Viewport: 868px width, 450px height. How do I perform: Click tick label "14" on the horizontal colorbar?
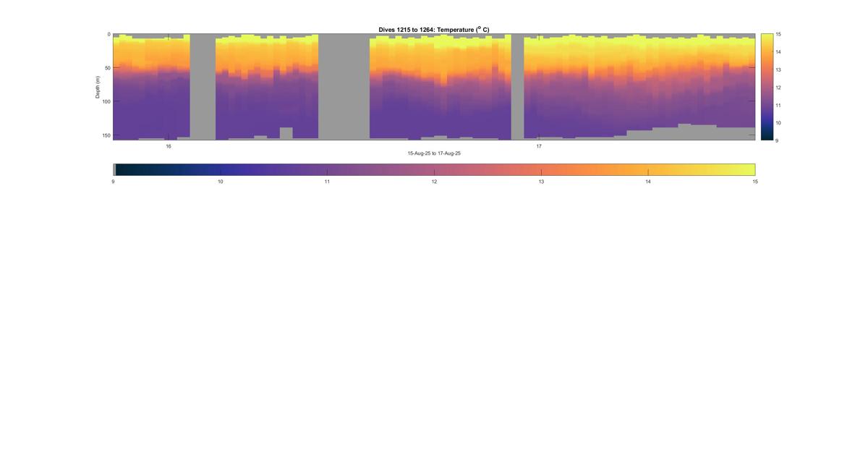tap(648, 182)
